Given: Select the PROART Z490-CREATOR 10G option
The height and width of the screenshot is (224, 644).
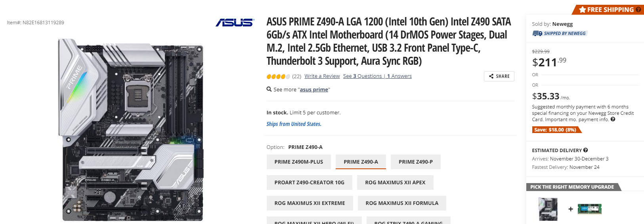Looking at the screenshot, I should coord(309,182).
